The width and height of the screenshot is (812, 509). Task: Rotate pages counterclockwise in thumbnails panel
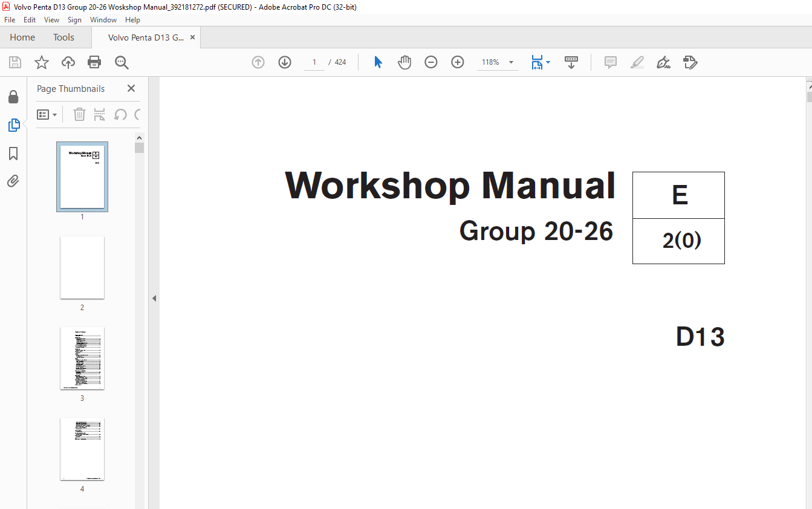tap(120, 114)
